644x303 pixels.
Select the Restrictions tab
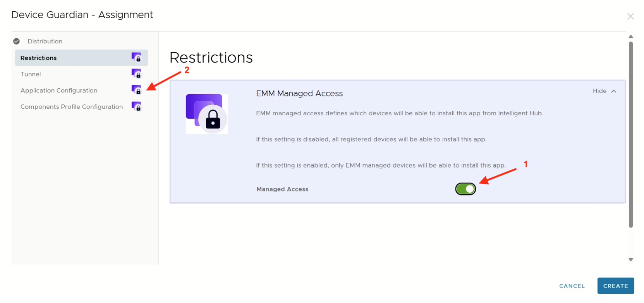pyautogui.click(x=39, y=58)
